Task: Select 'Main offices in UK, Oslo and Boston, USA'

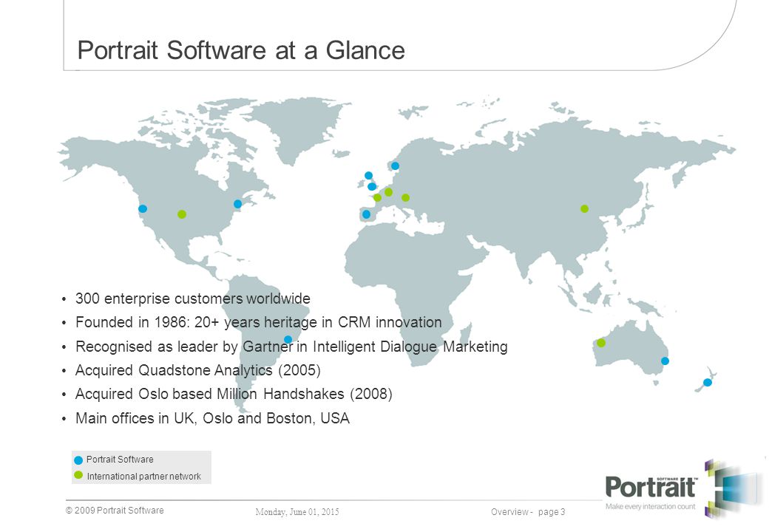Action: pos(212,418)
